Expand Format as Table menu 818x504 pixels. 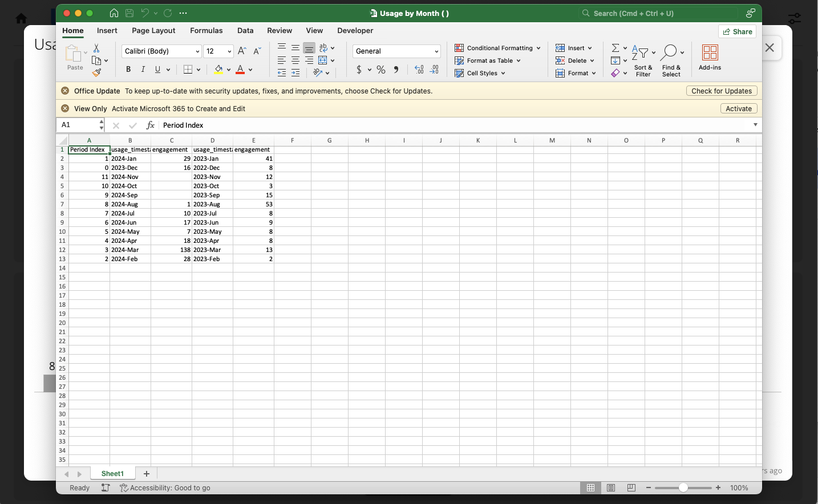tap(519, 60)
